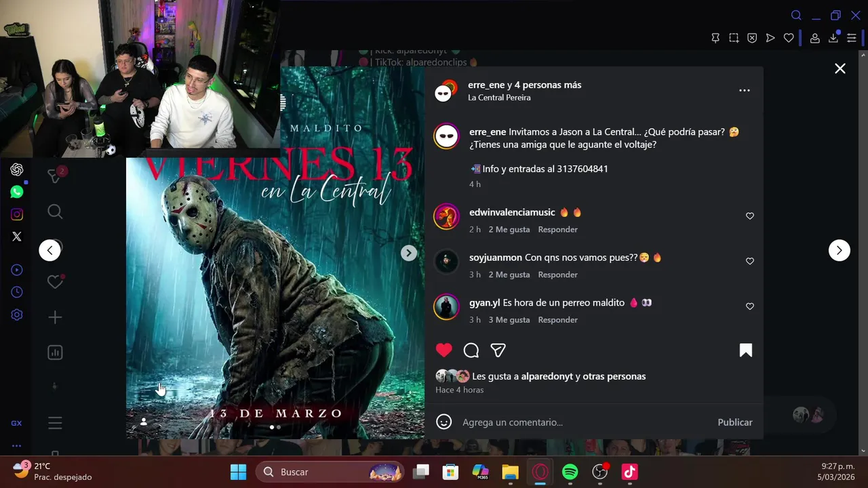Open Instagram create plus icon
Image resolution: width=868 pixels, height=488 pixels.
[x=55, y=317]
